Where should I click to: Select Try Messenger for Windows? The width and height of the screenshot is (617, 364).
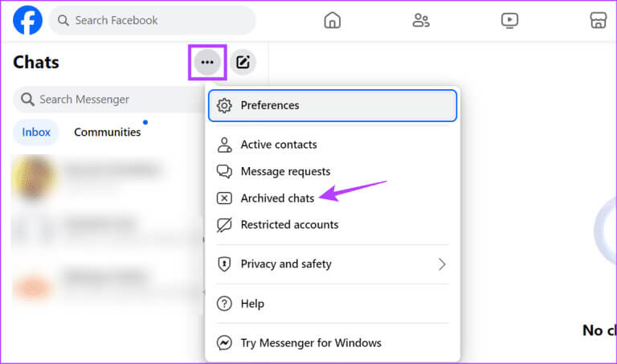coord(333,343)
